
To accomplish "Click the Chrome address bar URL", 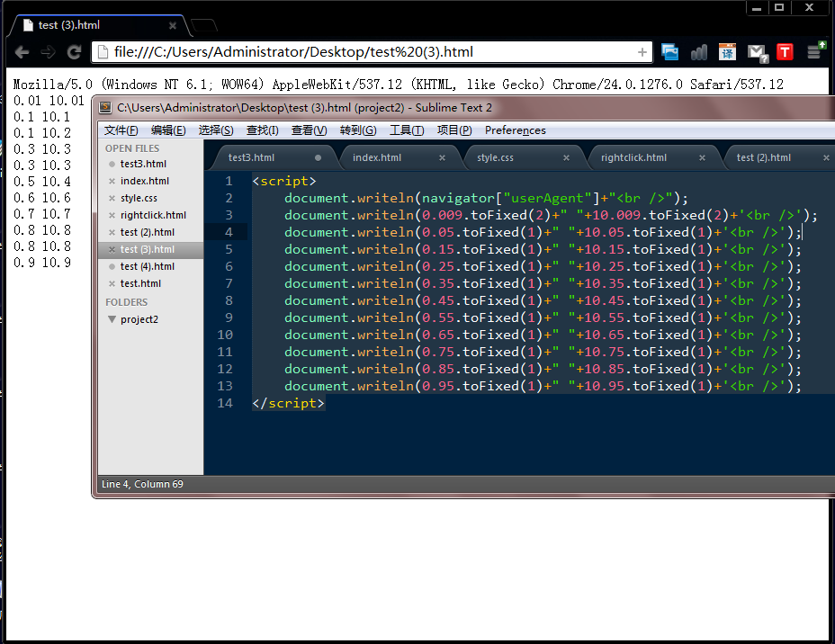I will click(293, 52).
